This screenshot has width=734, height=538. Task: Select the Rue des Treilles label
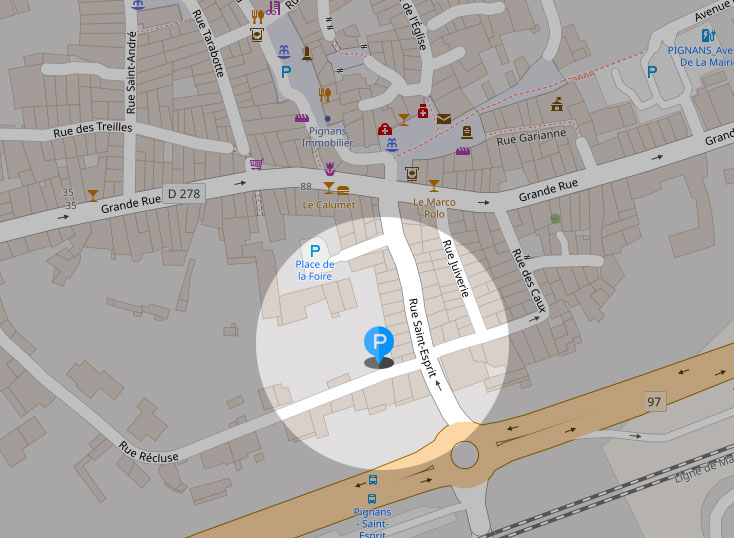[x=93, y=129]
